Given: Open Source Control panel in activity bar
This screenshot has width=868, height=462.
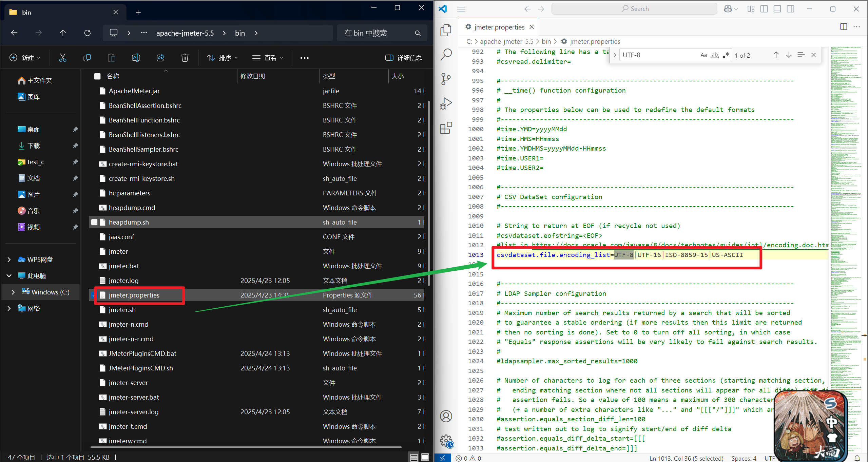Looking at the screenshot, I should click(446, 79).
